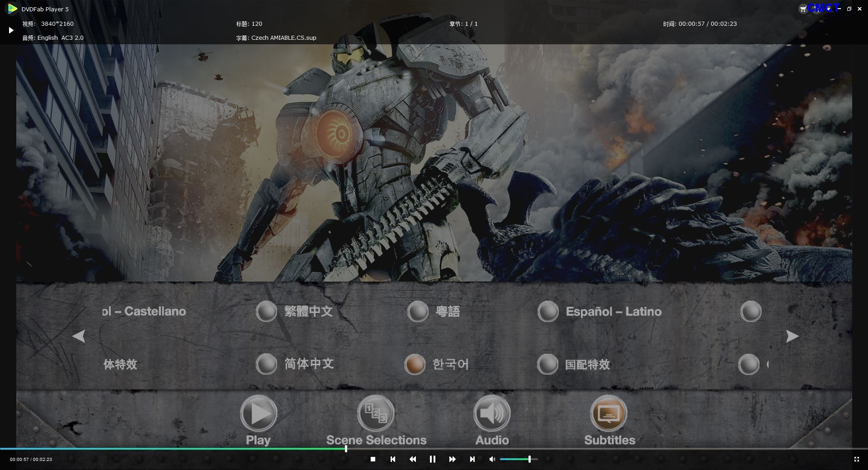Minimize the DVDFab Player window
Image resolution: width=868 pixels, height=470 pixels.
pos(839,9)
